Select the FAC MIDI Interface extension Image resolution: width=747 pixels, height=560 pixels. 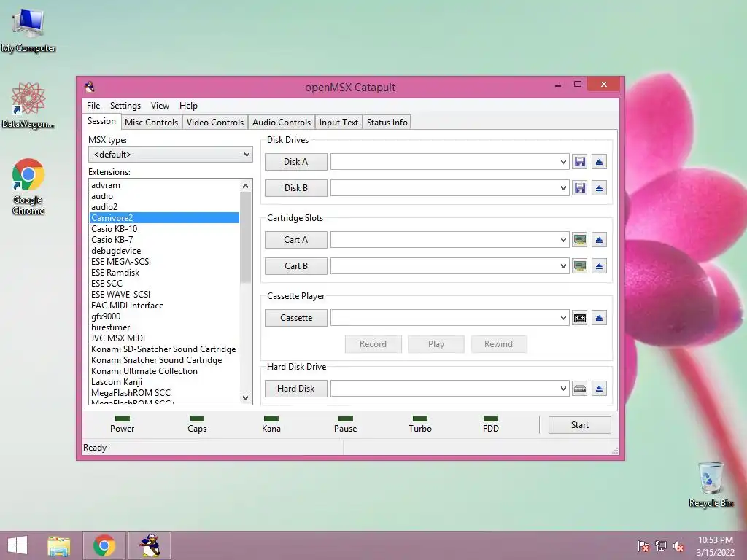coord(164,306)
